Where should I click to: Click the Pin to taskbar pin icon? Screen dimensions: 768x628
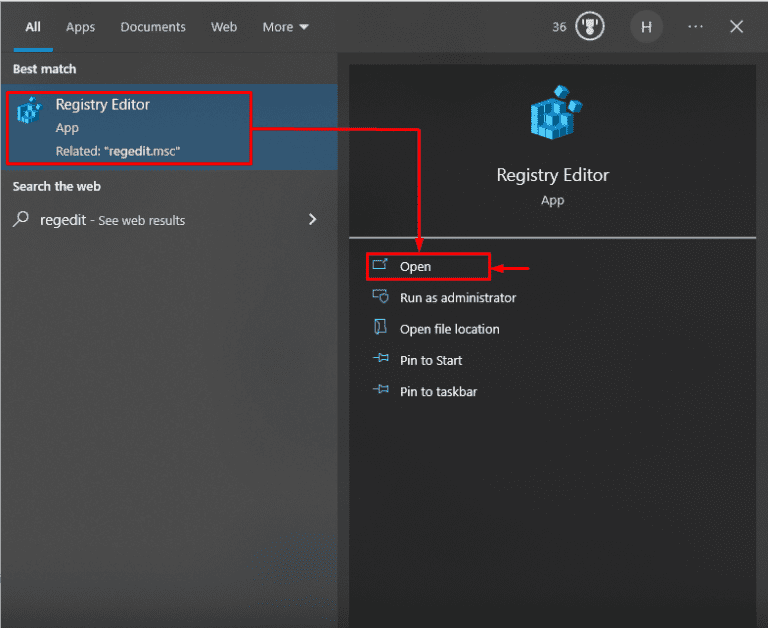tap(381, 389)
